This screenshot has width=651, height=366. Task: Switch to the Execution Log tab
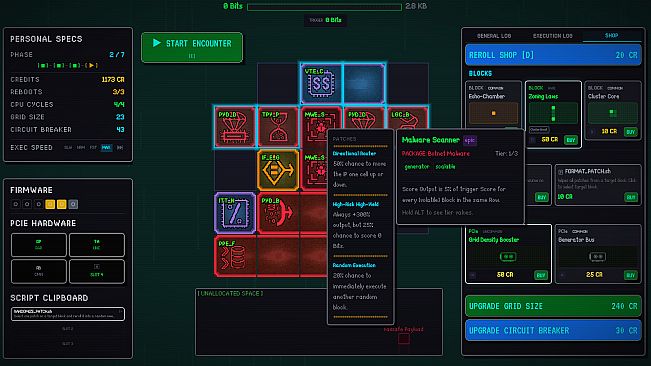[x=553, y=36]
